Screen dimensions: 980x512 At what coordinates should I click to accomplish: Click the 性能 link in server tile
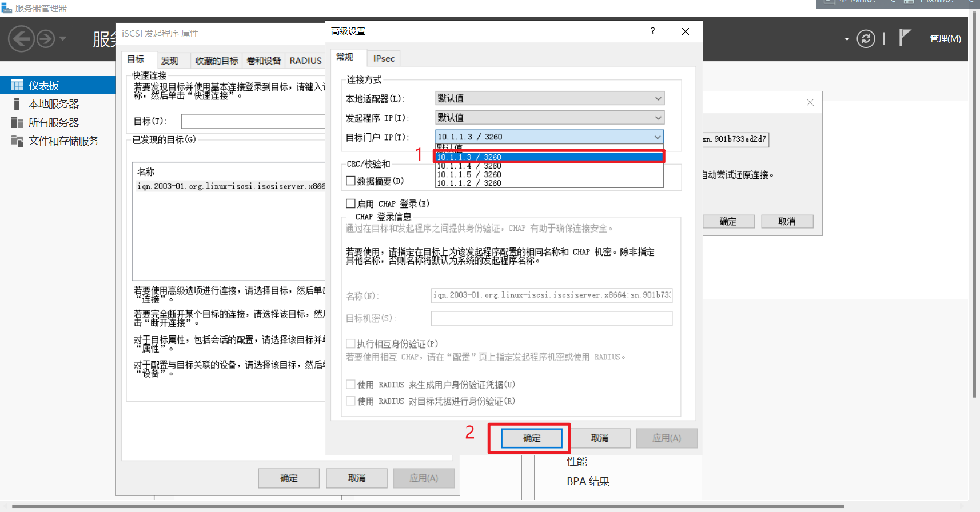point(577,462)
